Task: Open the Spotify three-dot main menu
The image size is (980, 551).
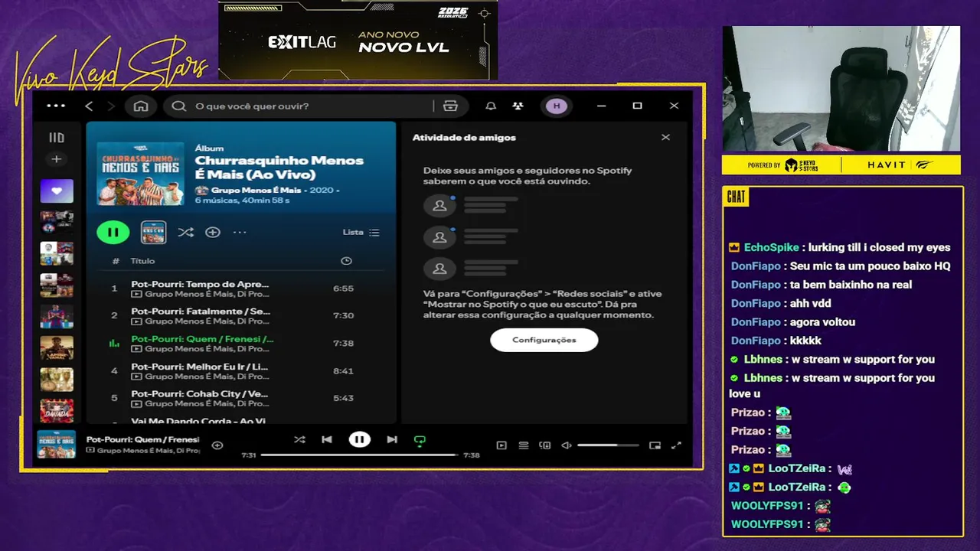Action: tap(56, 106)
